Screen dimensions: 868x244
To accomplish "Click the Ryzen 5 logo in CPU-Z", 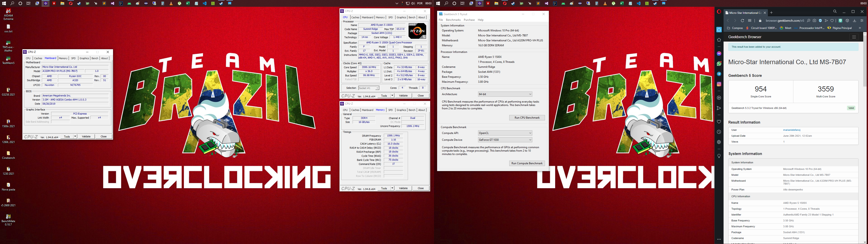I will (417, 31).
